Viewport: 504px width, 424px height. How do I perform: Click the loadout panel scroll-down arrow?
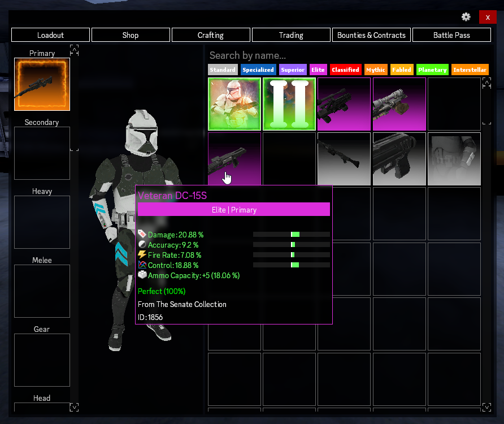coord(74,407)
